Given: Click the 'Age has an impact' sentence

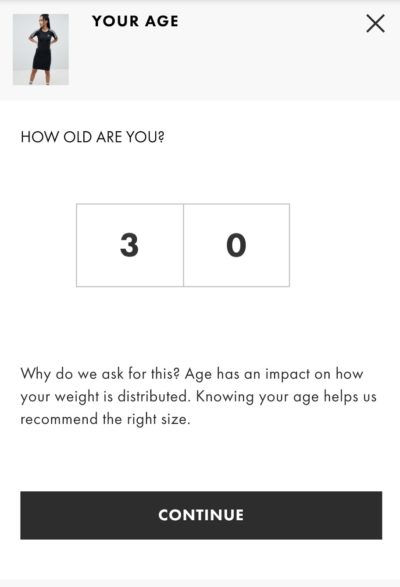Looking at the screenshot, I should tap(274, 374).
